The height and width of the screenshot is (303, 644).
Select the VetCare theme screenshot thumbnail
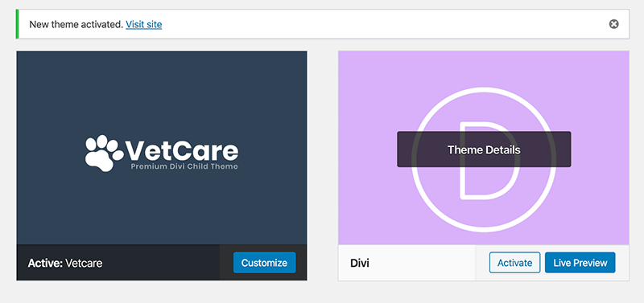(x=162, y=148)
